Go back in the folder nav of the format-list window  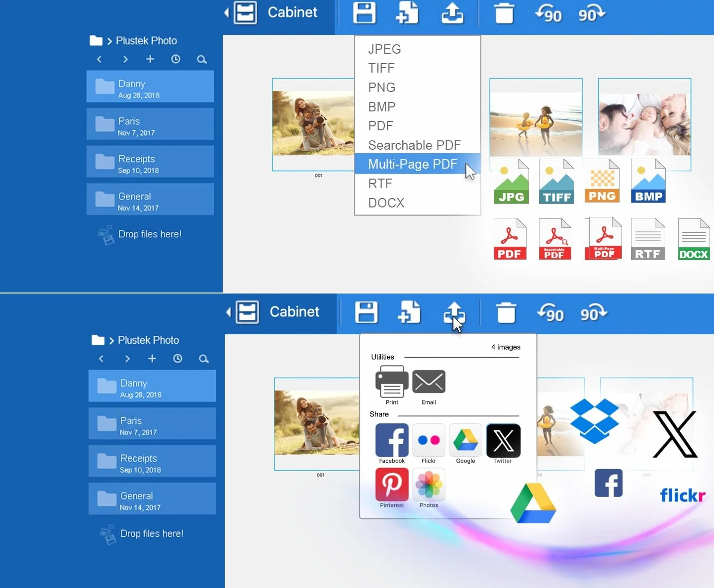(x=99, y=59)
